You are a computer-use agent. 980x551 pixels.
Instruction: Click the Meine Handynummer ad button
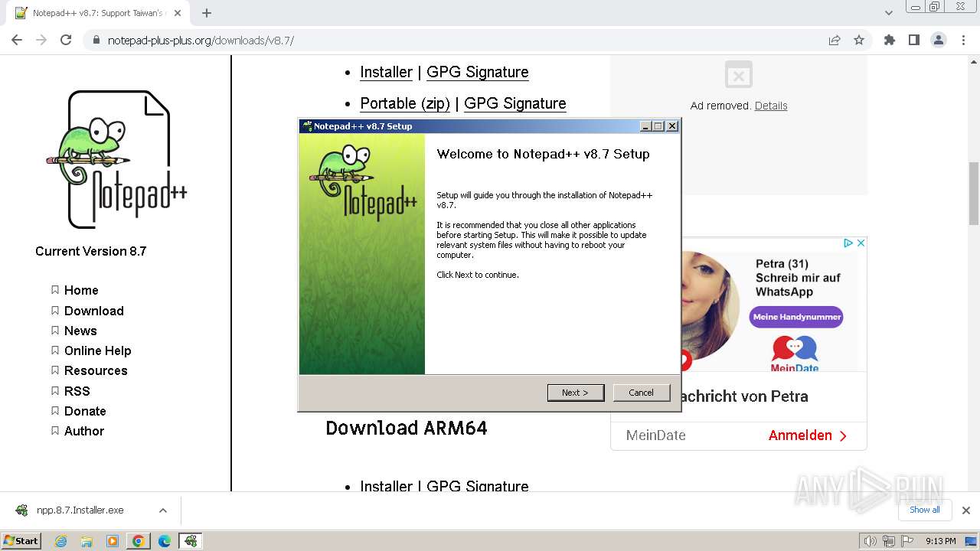[796, 317]
